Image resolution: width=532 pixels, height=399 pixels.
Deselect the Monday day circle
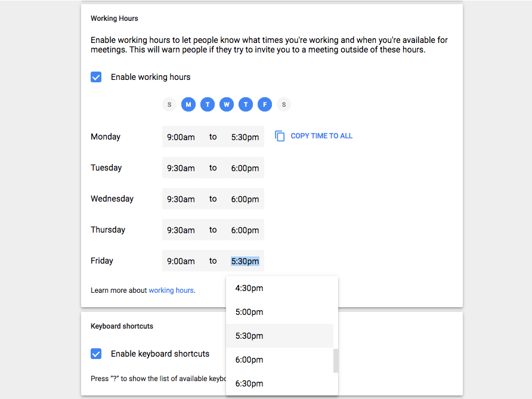click(x=188, y=104)
